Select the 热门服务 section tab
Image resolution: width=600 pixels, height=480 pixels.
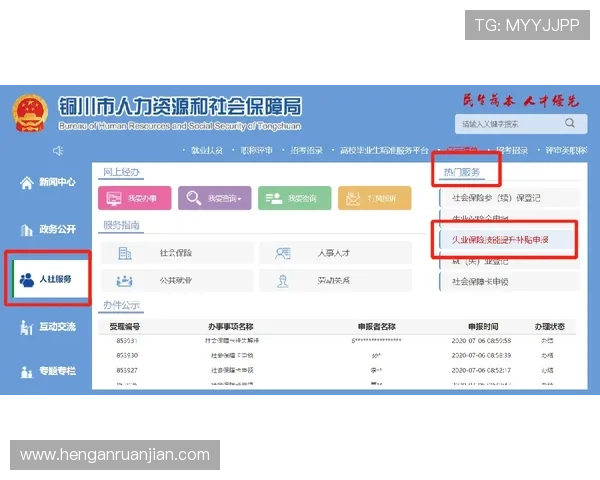coord(461,172)
